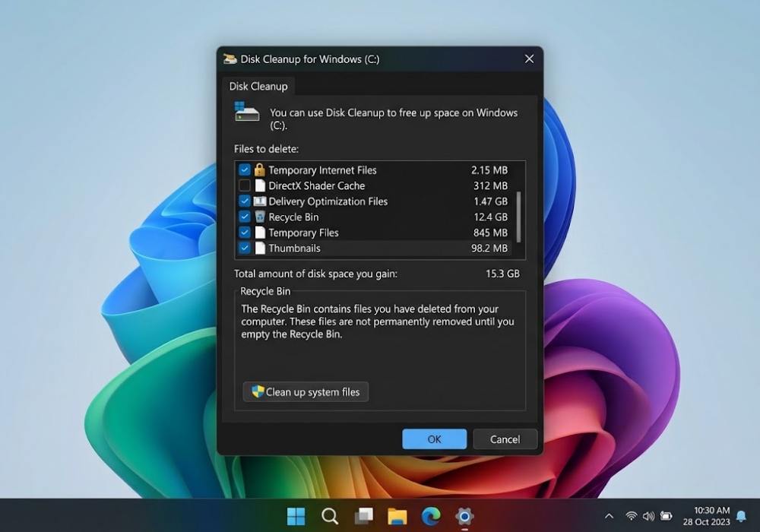The width and height of the screenshot is (760, 532).
Task: Click the 312 MB size value
Action: [x=490, y=185]
